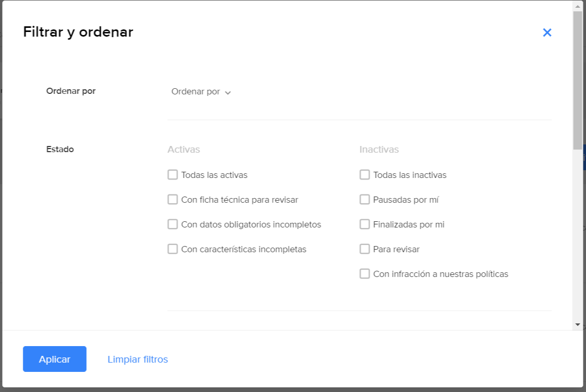The image size is (586, 392).
Task: Click the vertical scrollbar thumb
Action: [577, 80]
